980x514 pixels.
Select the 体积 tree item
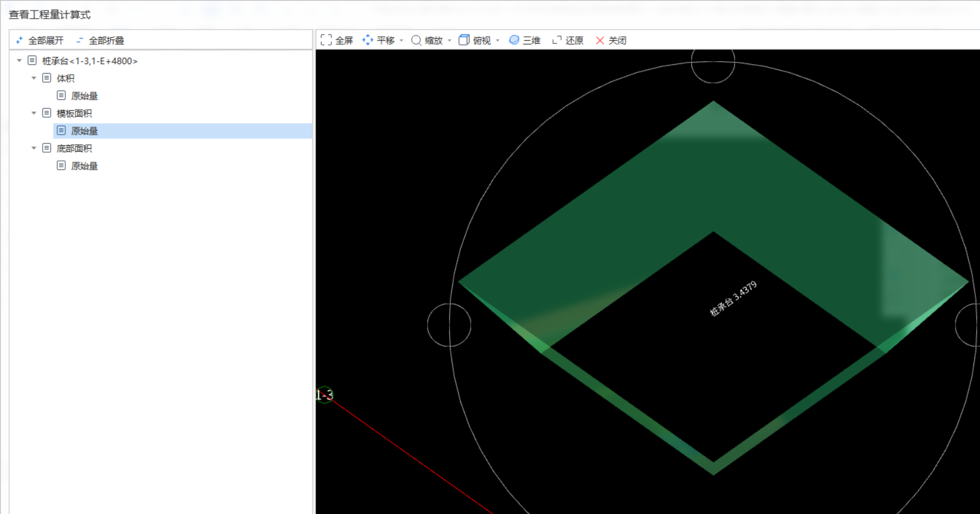65,78
